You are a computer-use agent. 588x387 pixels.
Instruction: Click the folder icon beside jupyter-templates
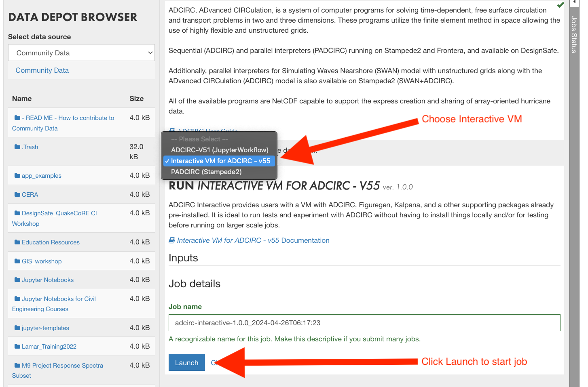tap(17, 328)
